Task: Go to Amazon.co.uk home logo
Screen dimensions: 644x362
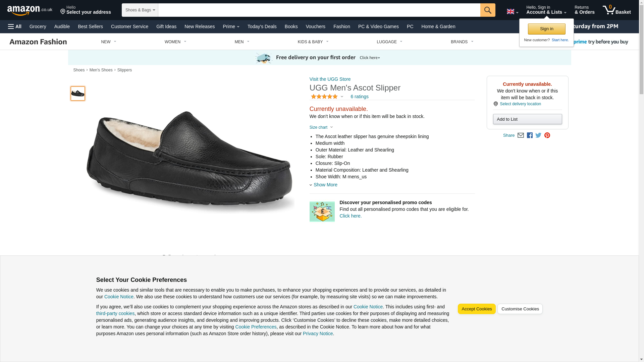Action: (30, 10)
